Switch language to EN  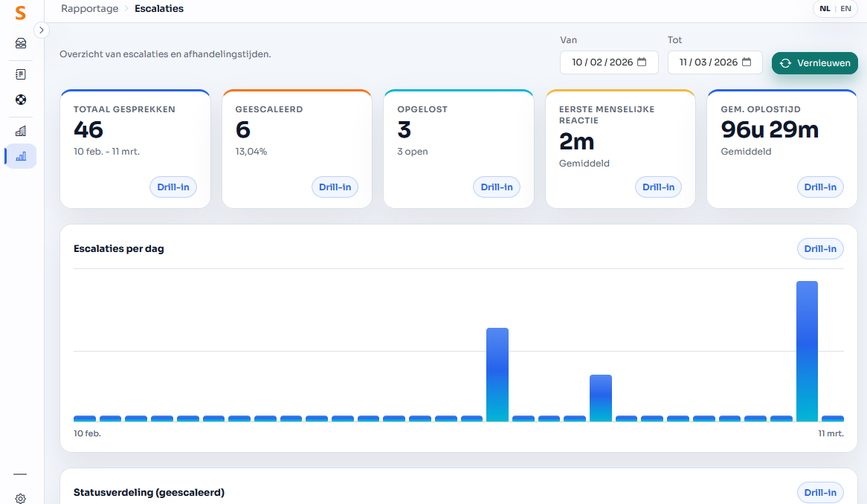pyautogui.click(x=846, y=9)
